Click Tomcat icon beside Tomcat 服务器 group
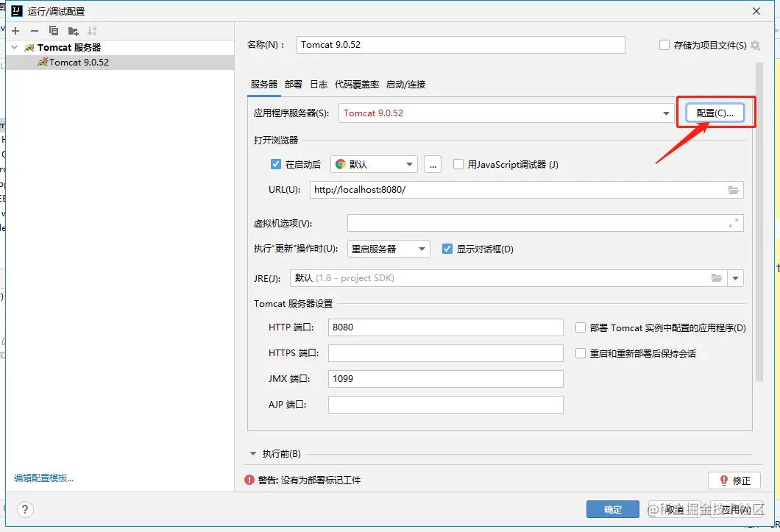780x532 pixels. click(29, 48)
